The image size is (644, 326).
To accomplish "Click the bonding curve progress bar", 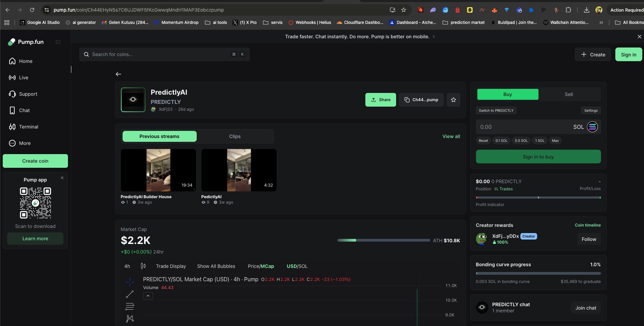I will click(x=538, y=273).
